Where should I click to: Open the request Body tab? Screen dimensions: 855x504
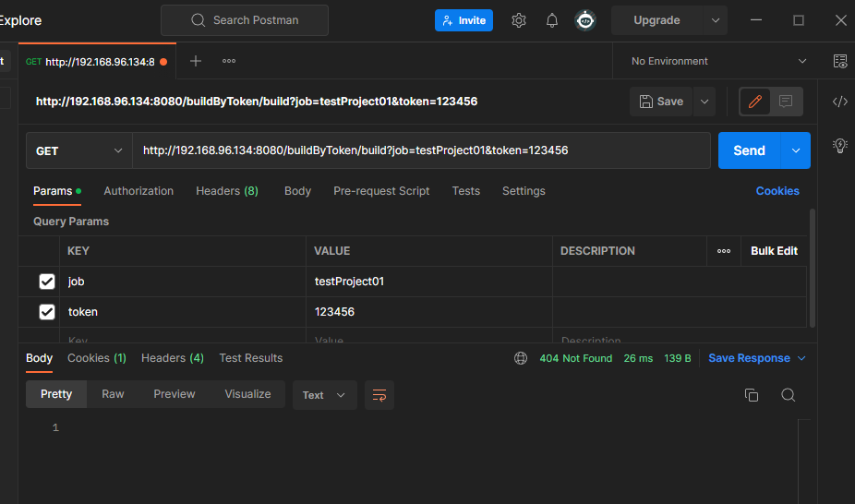point(297,191)
